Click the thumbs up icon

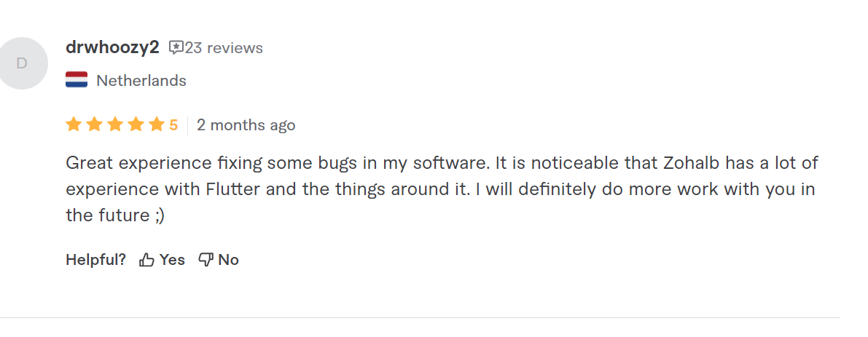coord(146,260)
